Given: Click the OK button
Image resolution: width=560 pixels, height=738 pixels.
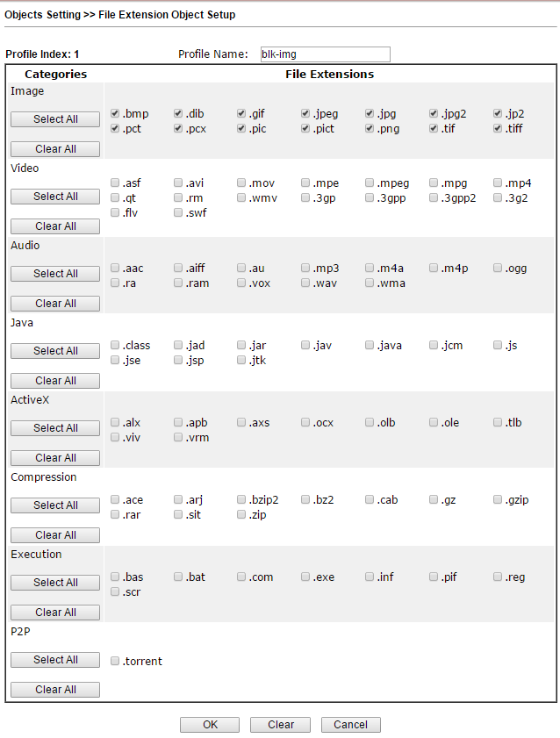Looking at the screenshot, I should click(210, 725).
